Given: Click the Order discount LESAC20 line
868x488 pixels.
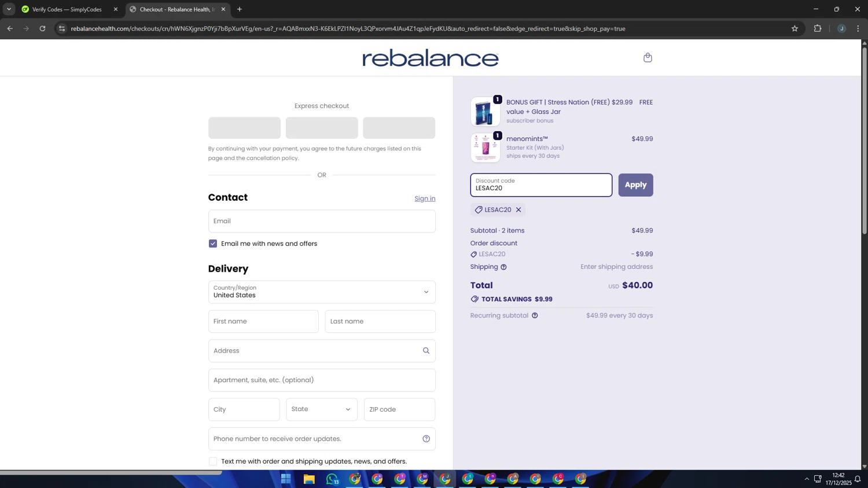Looking at the screenshot, I should (x=561, y=254).
